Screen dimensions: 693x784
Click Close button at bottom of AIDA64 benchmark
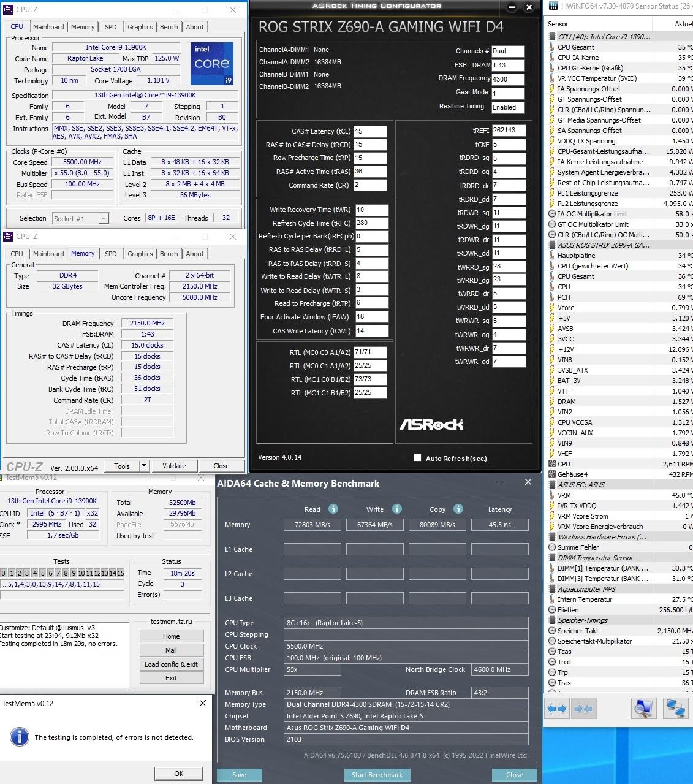(514, 775)
